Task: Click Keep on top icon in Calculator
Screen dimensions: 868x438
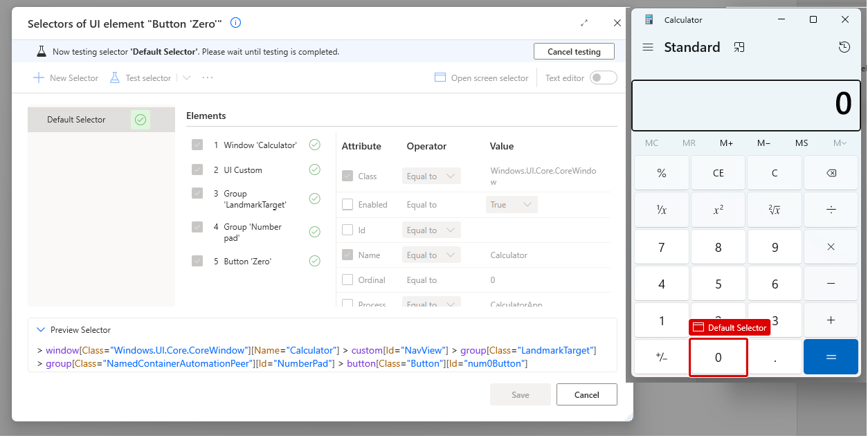Action: click(739, 47)
